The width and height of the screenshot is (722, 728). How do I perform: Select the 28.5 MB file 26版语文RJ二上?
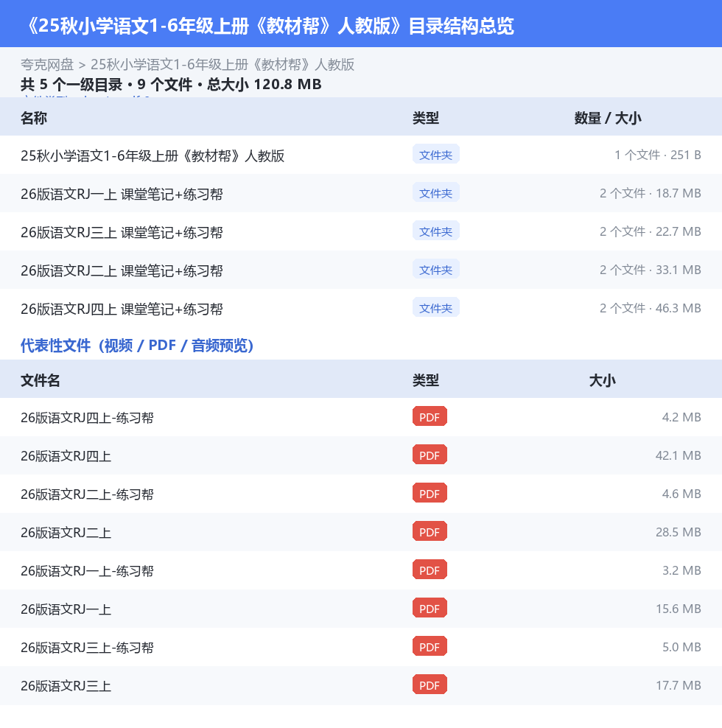(361, 532)
